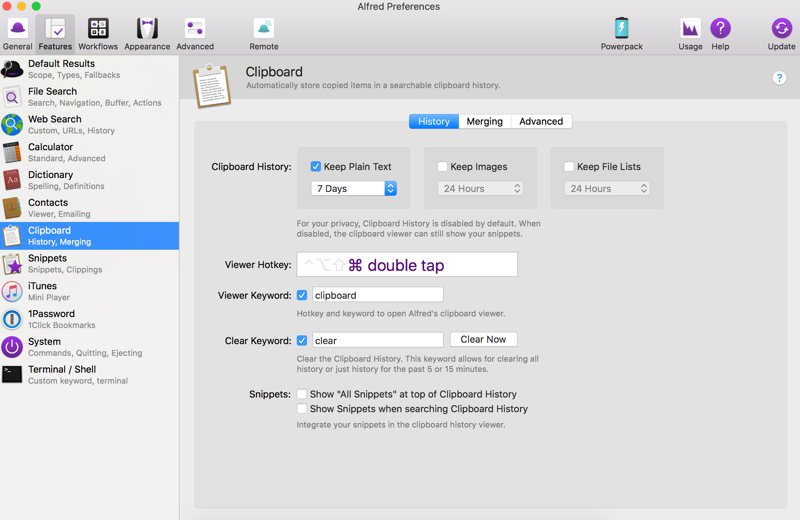Click the "Automatically store copied items" subtitle

tap(373, 85)
